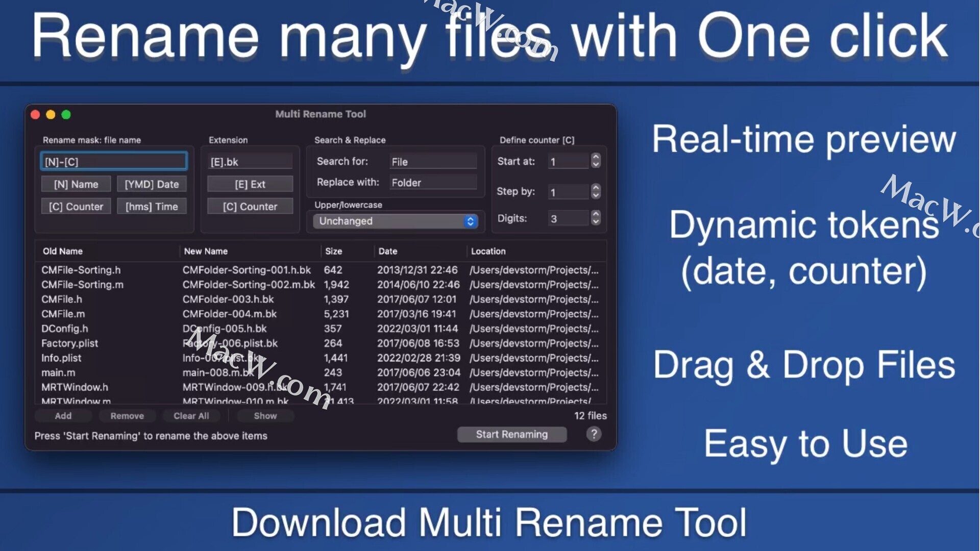Sort by Location column header
The height and width of the screenshot is (551, 980).
[536, 251]
